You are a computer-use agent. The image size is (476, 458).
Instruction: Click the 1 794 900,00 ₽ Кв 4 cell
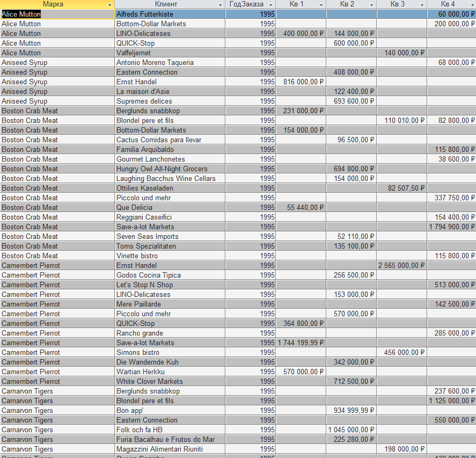coord(451,227)
